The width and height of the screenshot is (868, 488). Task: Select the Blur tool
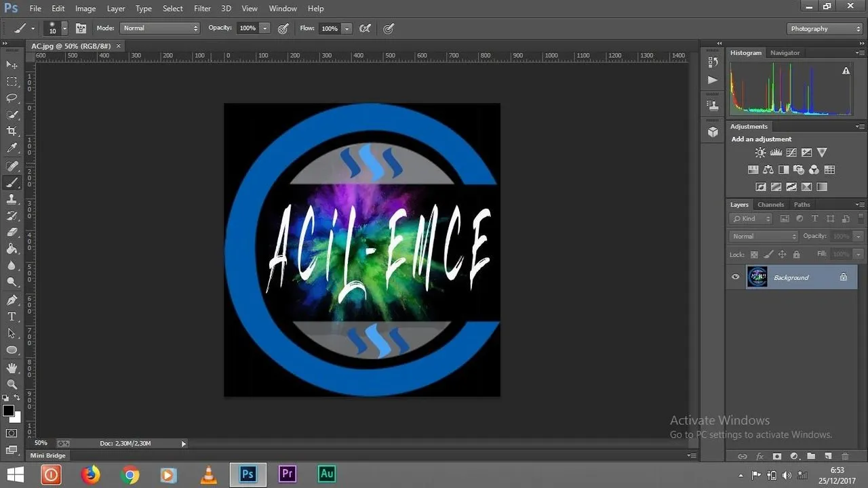(x=12, y=265)
